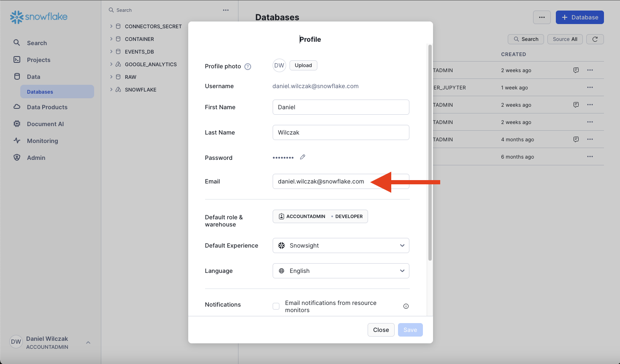
Task: Click the First Name input field
Action: pos(341,107)
